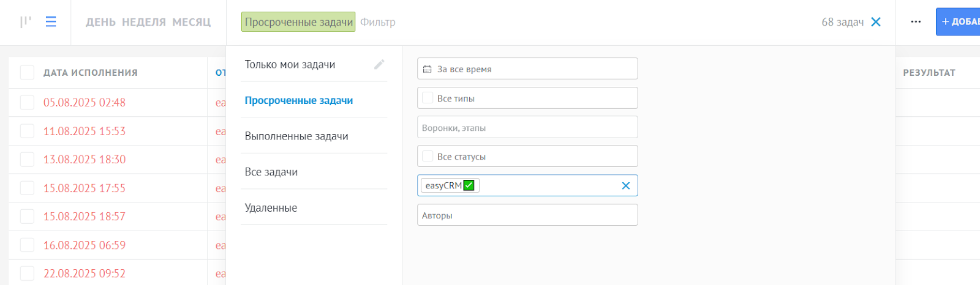Screen dimensions: 980x285
Task: Click the blue Добавить button
Action: (x=959, y=22)
